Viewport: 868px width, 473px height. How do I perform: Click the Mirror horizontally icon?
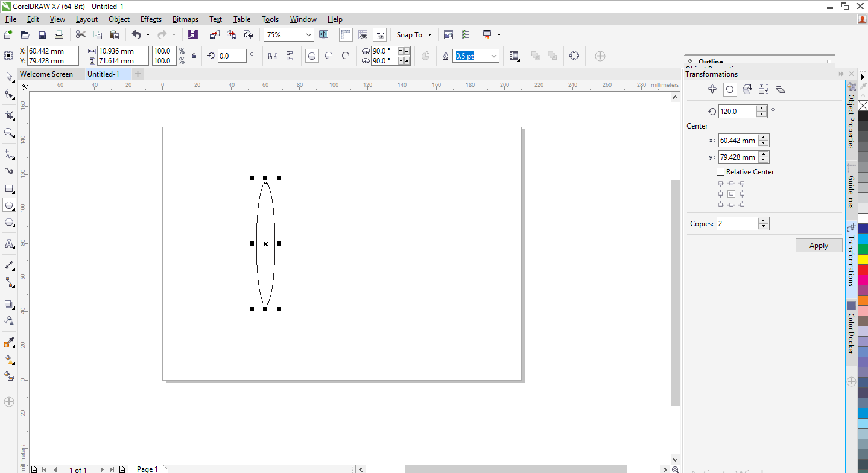[273, 56]
